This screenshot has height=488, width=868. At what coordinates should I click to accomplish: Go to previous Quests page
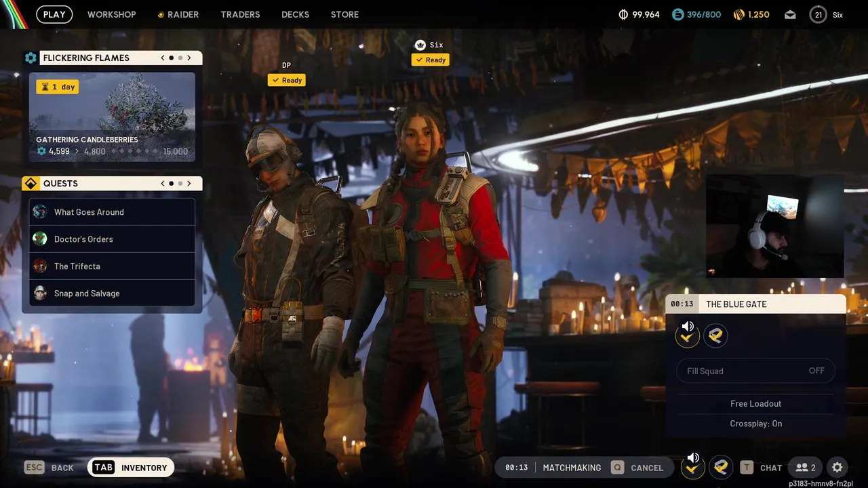click(x=163, y=184)
